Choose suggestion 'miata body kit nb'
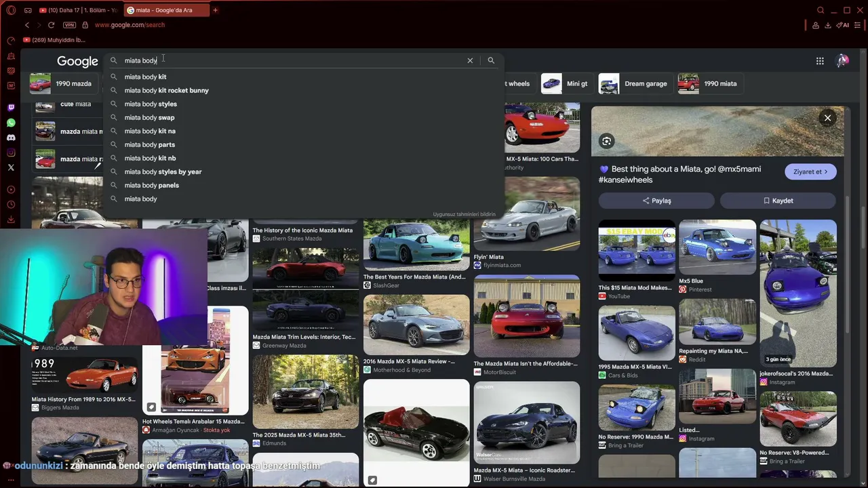The height and width of the screenshot is (488, 868). click(305, 158)
